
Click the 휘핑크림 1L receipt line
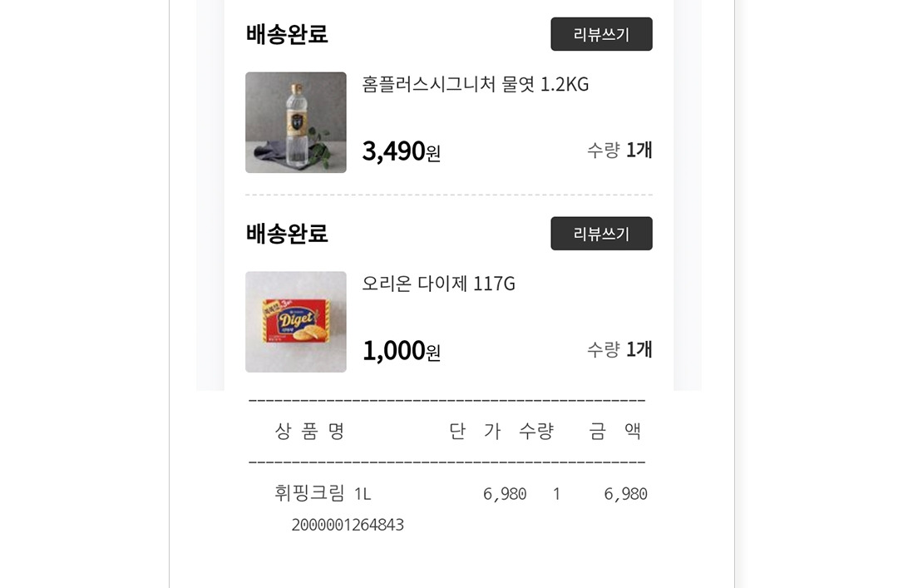tap(324, 492)
